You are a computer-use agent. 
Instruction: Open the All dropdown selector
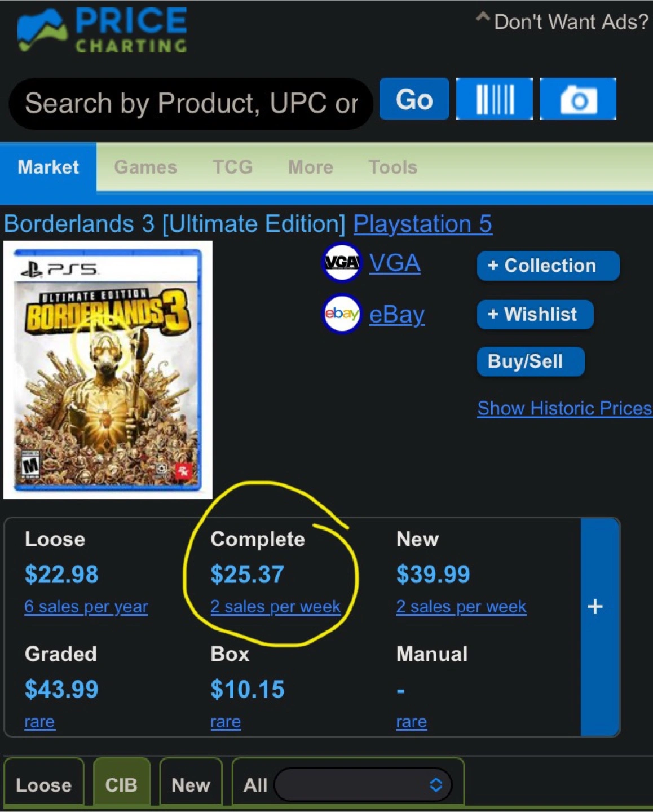pyautogui.click(x=363, y=784)
